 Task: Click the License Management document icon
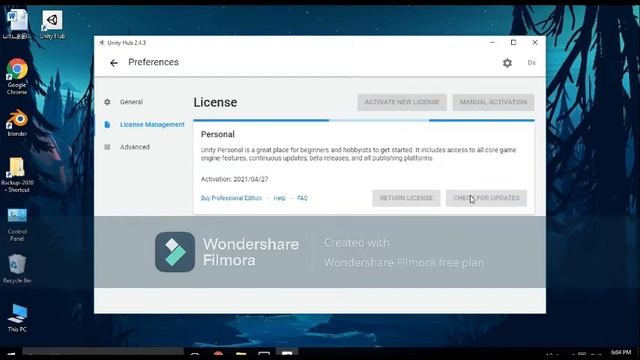pos(107,124)
